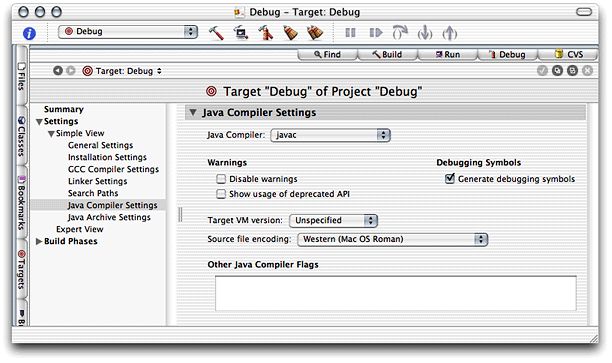The image size is (612, 363).
Task: Open the Bookmarks side tab
Action: (x=21, y=203)
